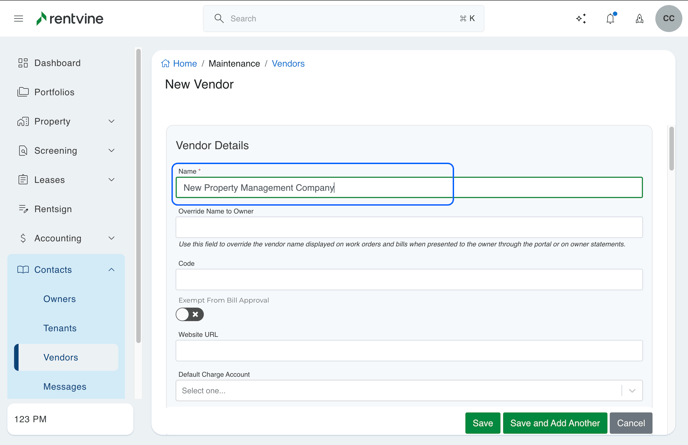The width and height of the screenshot is (688, 445).
Task: Click the form's vertical scrollbar
Action: pos(671,150)
